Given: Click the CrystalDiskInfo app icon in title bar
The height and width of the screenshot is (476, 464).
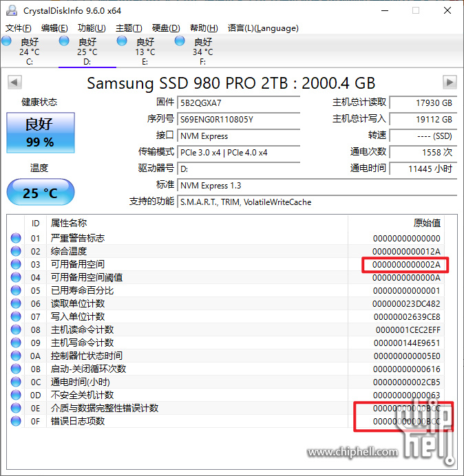Looking at the screenshot, I should (x=12, y=10).
